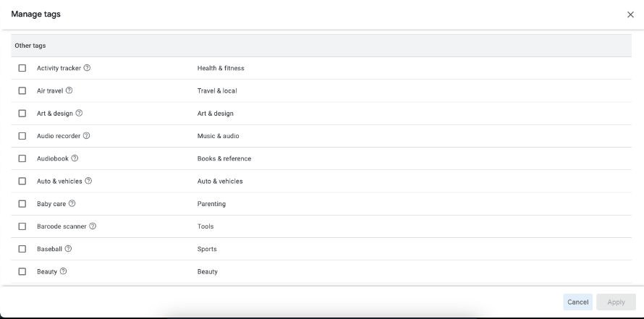Toggle the Beauty tag checkbox
This screenshot has height=319, width=644.
tap(22, 271)
